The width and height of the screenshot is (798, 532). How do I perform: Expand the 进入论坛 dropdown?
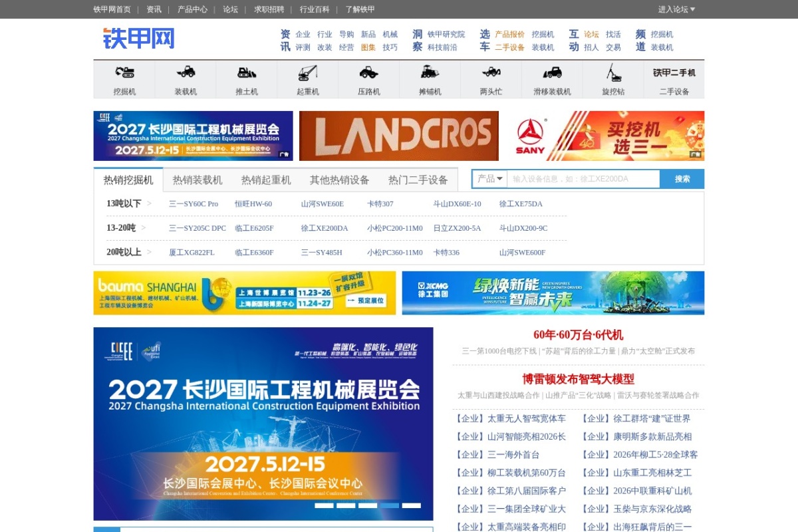[676, 9]
